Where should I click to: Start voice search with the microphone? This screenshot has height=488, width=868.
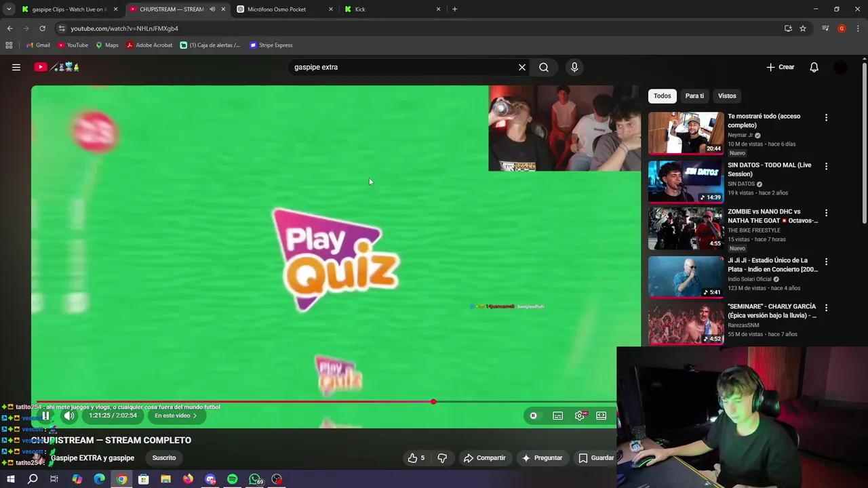(x=574, y=67)
